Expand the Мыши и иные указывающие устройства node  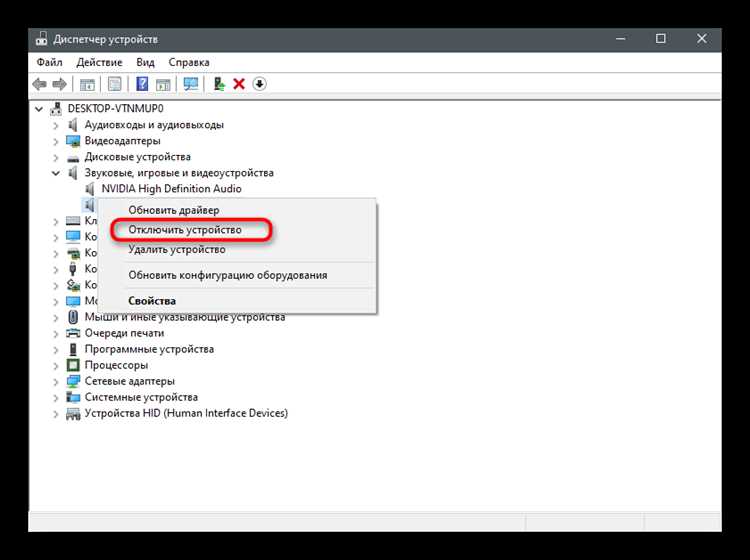pos(56,318)
